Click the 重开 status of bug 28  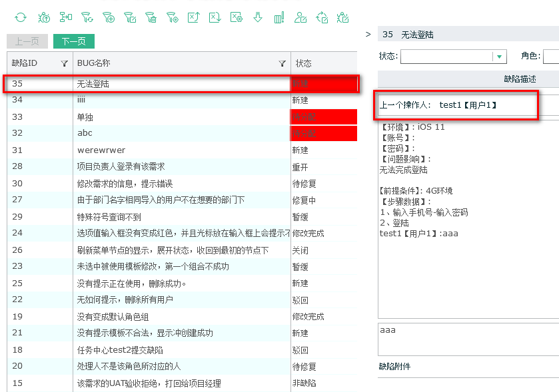click(300, 167)
